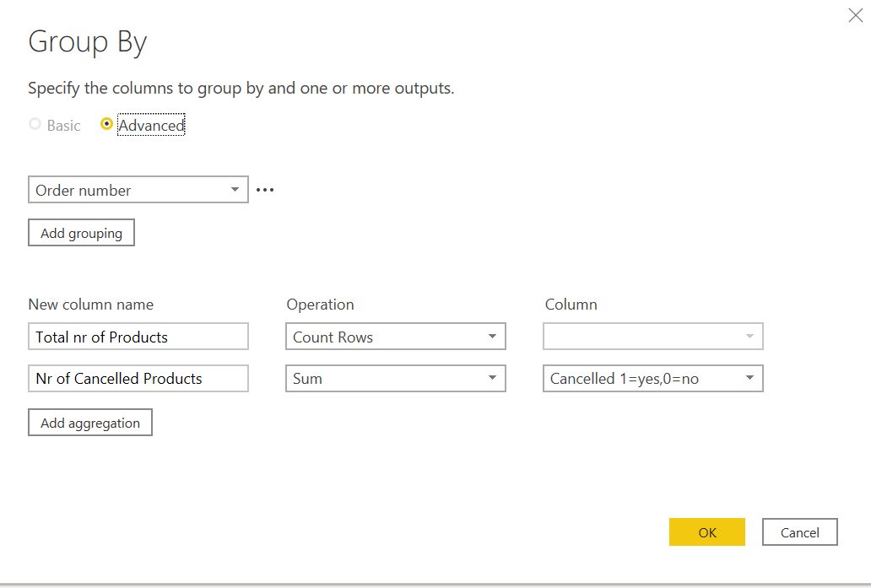The image size is (871, 588).
Task: Open the Cancelled 1=yes,0=no column dropdown
Action: [x=653, y=379]
